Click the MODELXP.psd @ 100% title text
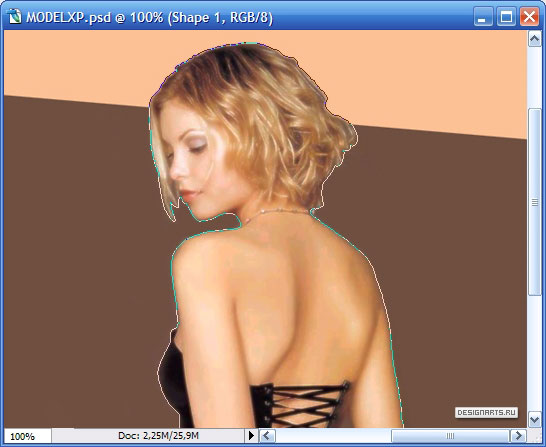Screen dimensions: 546x447 click(x=149, y=17)
